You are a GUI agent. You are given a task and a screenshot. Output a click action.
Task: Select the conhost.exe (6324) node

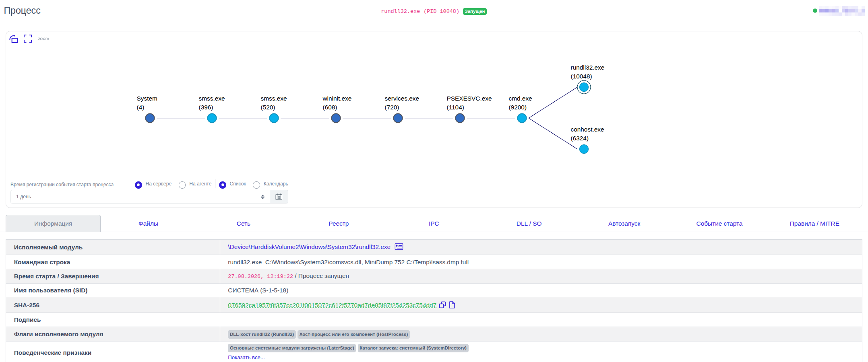pyautogui.click(x=584, y=149)
